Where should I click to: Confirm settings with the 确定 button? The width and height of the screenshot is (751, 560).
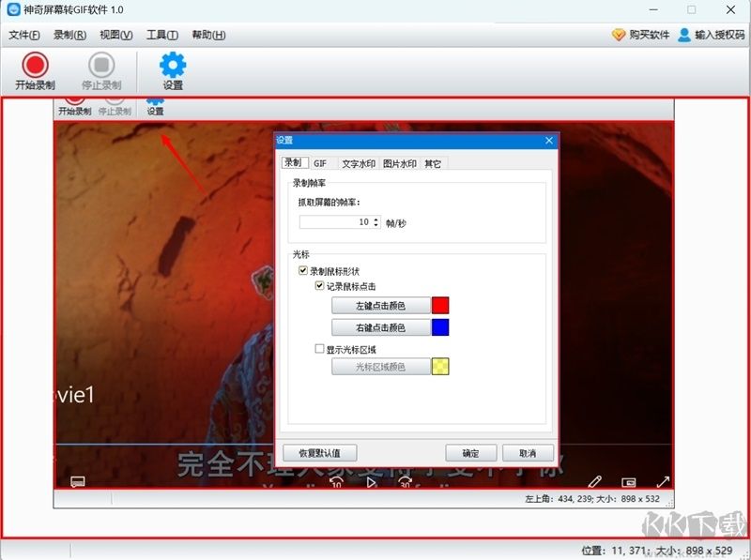pyautogui.click(x=470, y=452)
